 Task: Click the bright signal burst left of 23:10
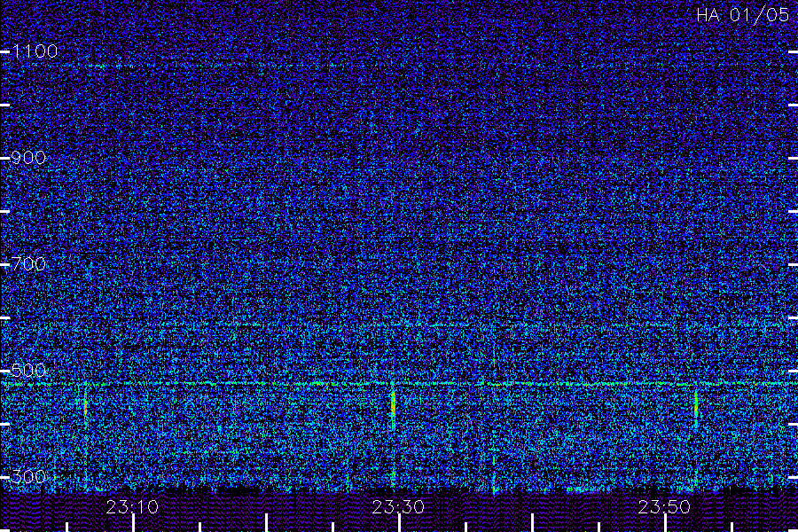(85, 405)
